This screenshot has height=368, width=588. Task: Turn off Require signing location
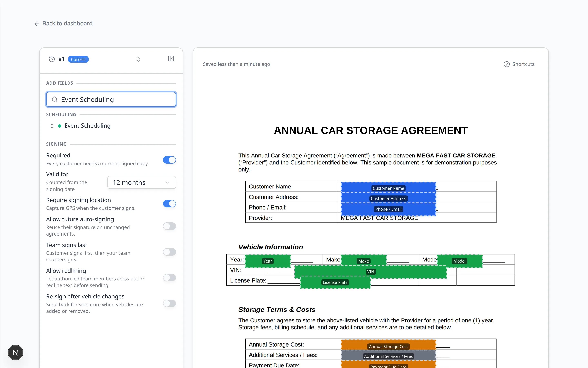click(169, 204)
